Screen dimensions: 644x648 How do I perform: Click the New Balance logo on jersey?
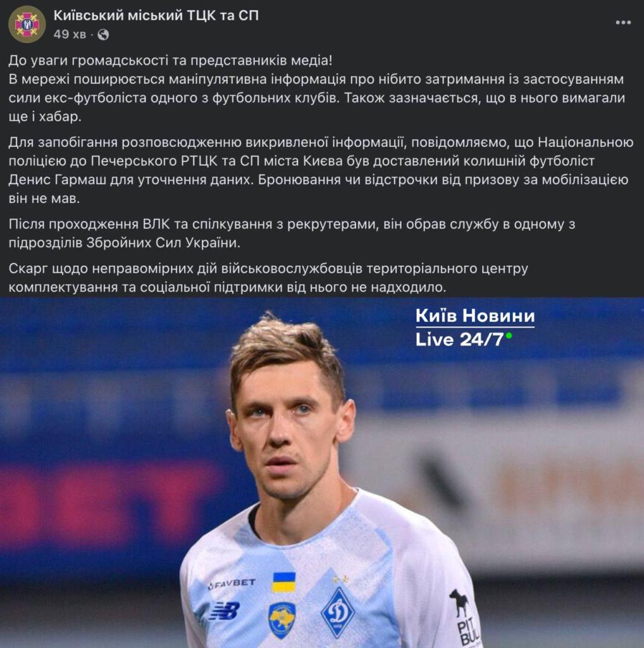(x=225, y=611)
